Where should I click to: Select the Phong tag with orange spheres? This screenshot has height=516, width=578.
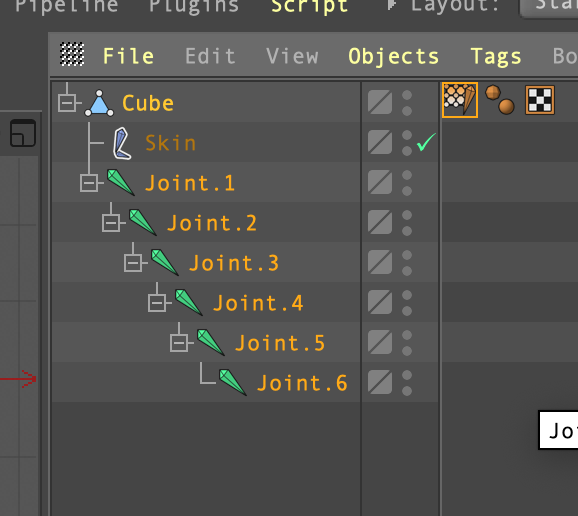499,100
